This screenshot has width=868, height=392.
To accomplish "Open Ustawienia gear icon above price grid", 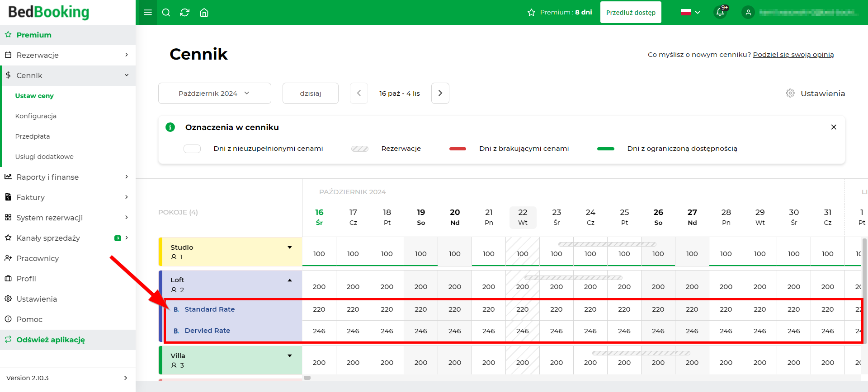I will tap(790, 93).
